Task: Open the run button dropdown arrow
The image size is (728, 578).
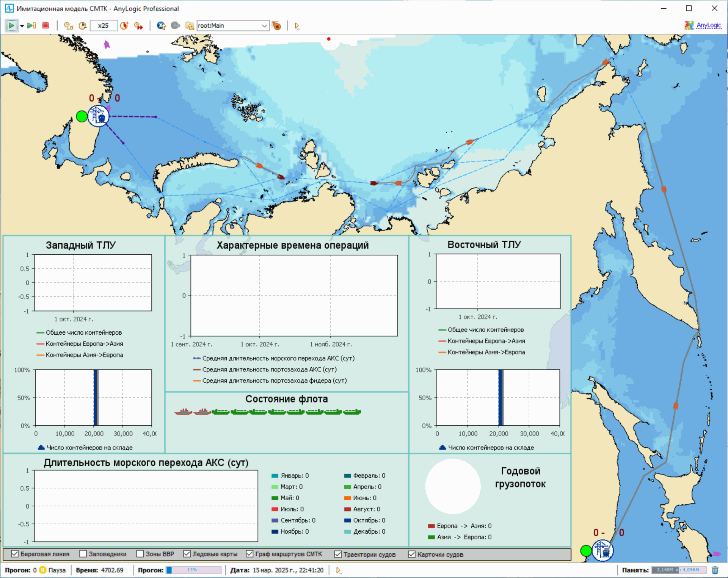Action: pos(22,26)
